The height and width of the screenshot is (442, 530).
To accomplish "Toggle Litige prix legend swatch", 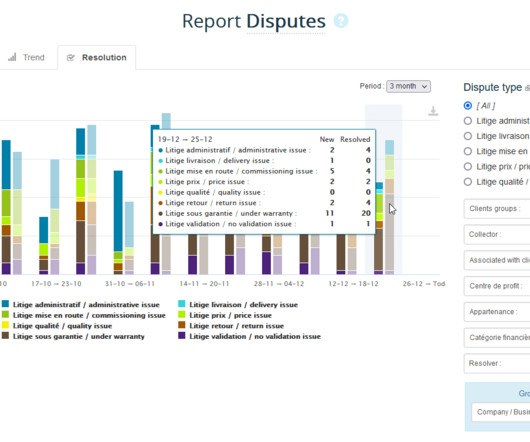I will [182, 315].
